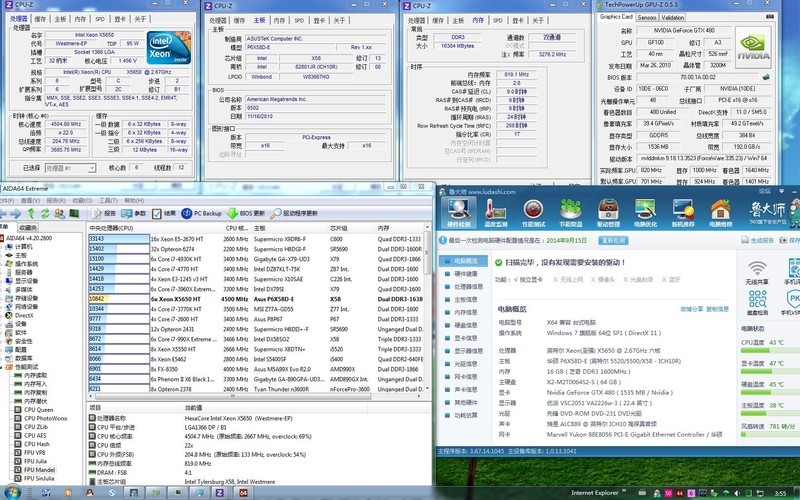Viewport: 800px width, 500px height.
Task: Click 显卡温度 47℃ progress bar in Ludashi
Action: 769,371
